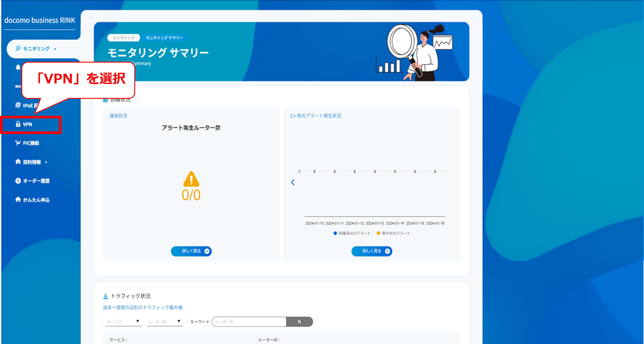The height and width of the screenshot is (344, 644).
Task: Click the VPN lock icon in sidebar
Action: pos(18,124)
